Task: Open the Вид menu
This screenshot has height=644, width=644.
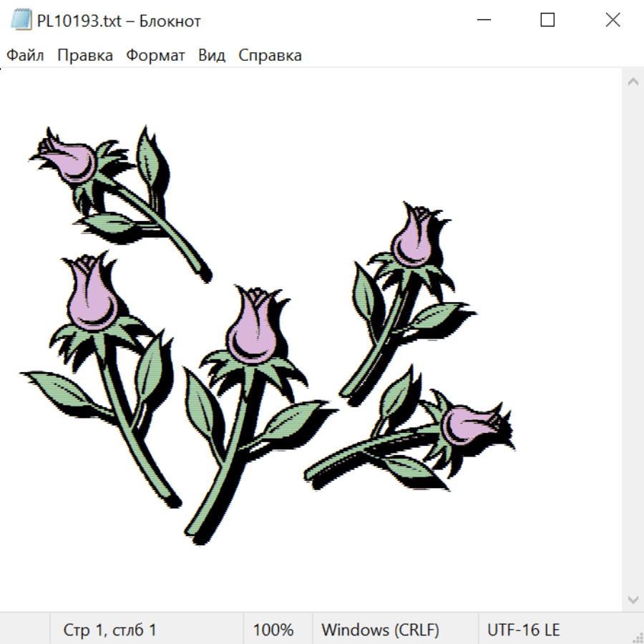Action: click(212, 56)
